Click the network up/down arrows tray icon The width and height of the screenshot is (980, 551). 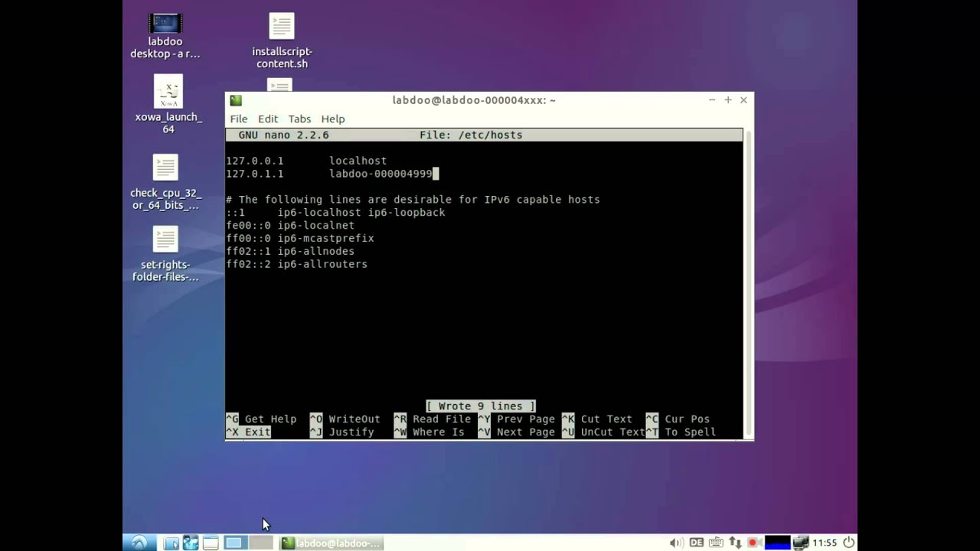pyautogui.click(x=735, y=543)
